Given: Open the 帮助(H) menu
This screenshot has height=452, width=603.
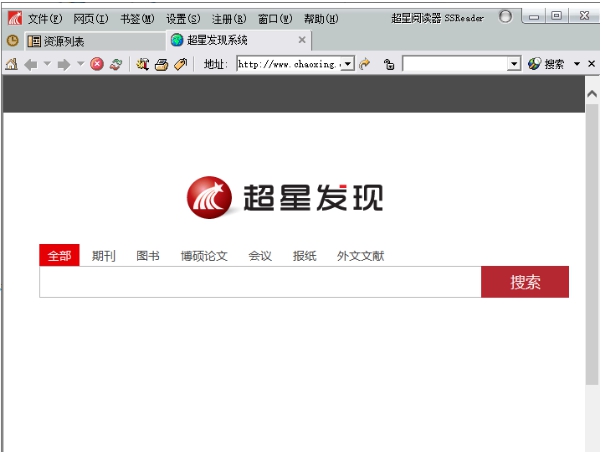Looking at the screenshot, I should pyautogui.click(x=321, y=18).
